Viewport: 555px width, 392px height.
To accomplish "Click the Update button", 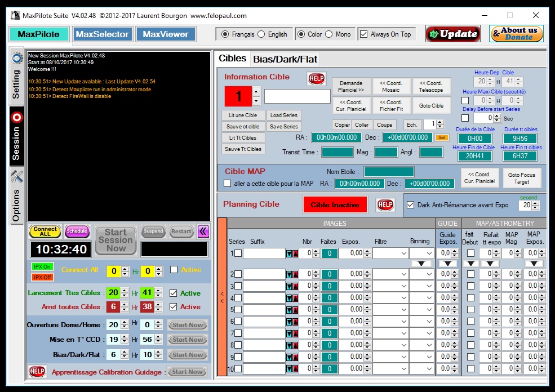I will tap(453, 34).
